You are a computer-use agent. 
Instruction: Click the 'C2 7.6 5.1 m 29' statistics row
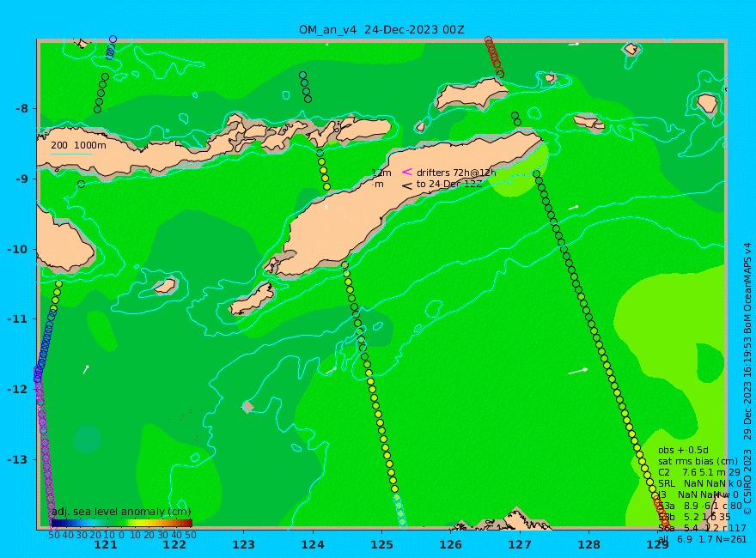699,472
